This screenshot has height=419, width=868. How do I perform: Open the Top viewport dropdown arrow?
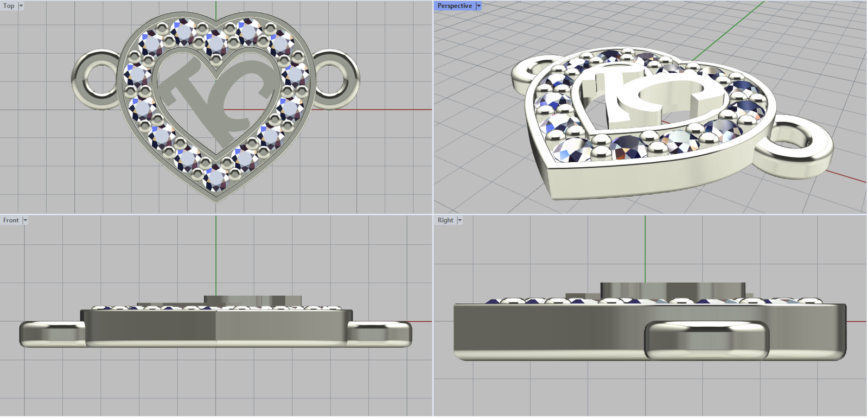(x=21, y=6)
